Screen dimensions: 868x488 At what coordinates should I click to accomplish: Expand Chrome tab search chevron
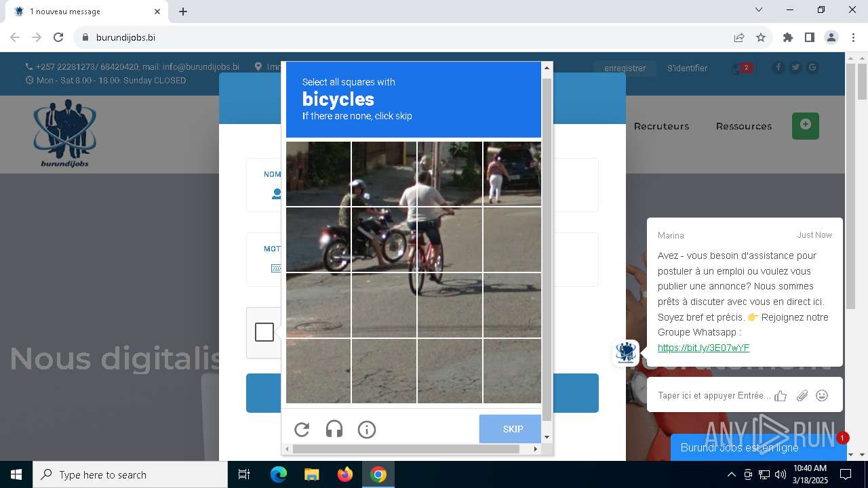point(759,9)
